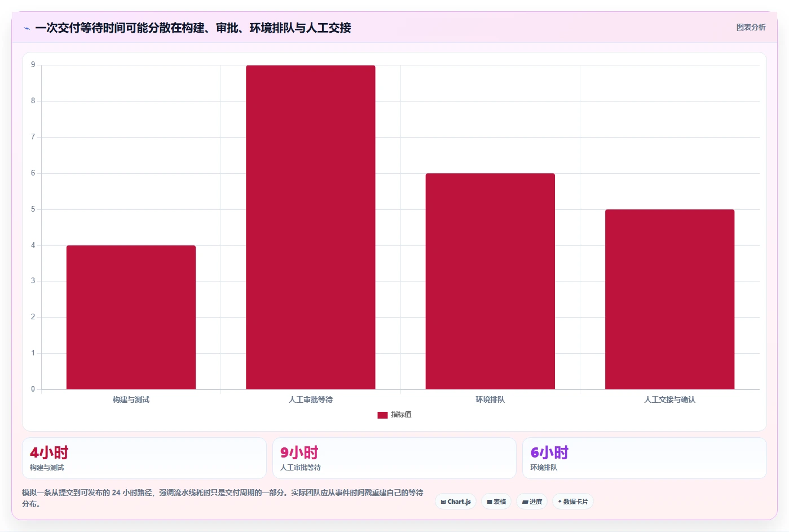789x532 pixels.
Task: Click the y-axis value 0
Action: (33, 389)
